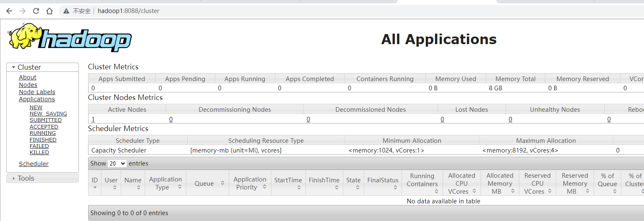This screenshot has height=221, width=644.
Task: Click the not-secure warning triangle icon
Action: (x=66, y=11)
